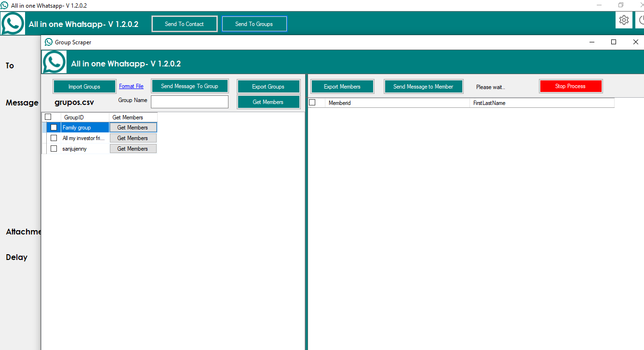Click Send To Groups button

pyautogui.click(x=254, y=24)
